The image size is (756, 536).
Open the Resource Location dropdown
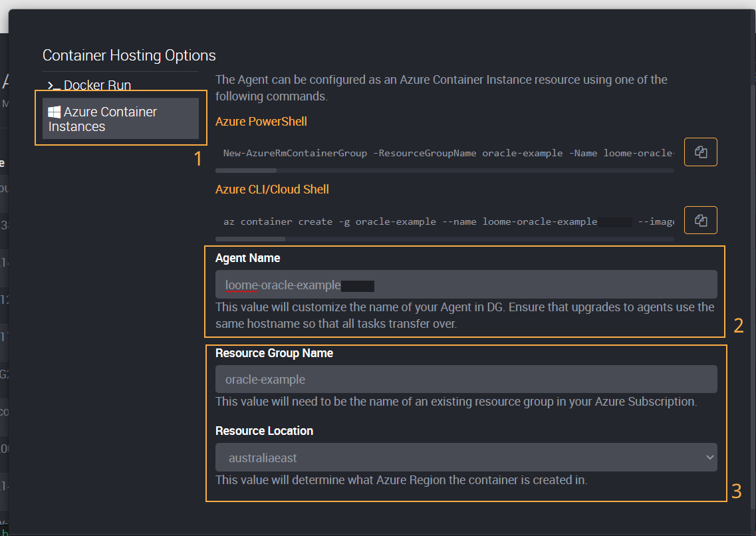466,458
